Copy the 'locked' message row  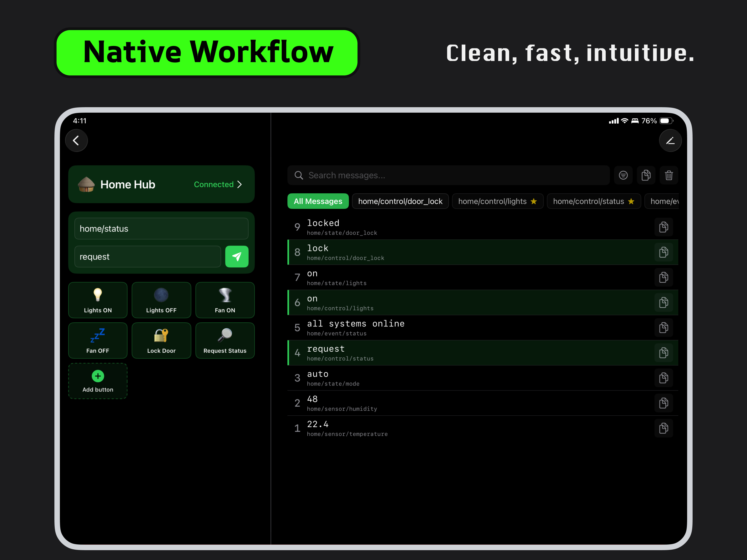point(663,227)
